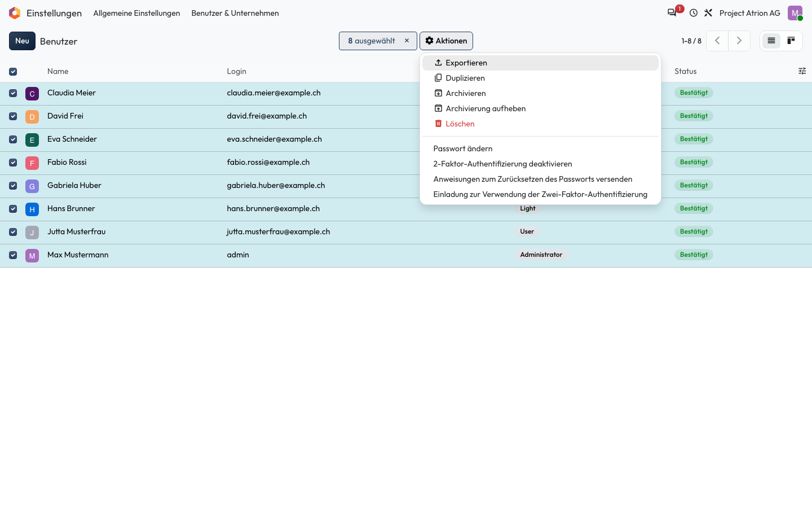Select Duplizieren in the actions menu

point(540,78)
